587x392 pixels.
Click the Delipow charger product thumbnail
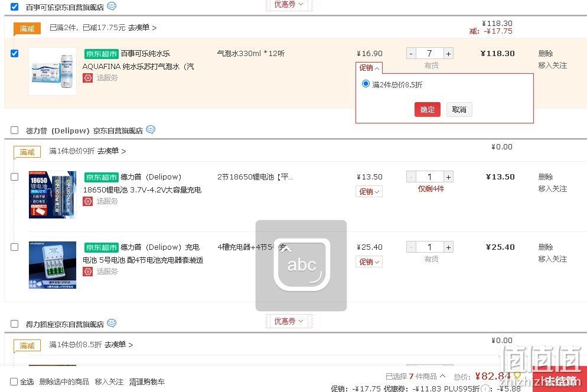point(53,265)
